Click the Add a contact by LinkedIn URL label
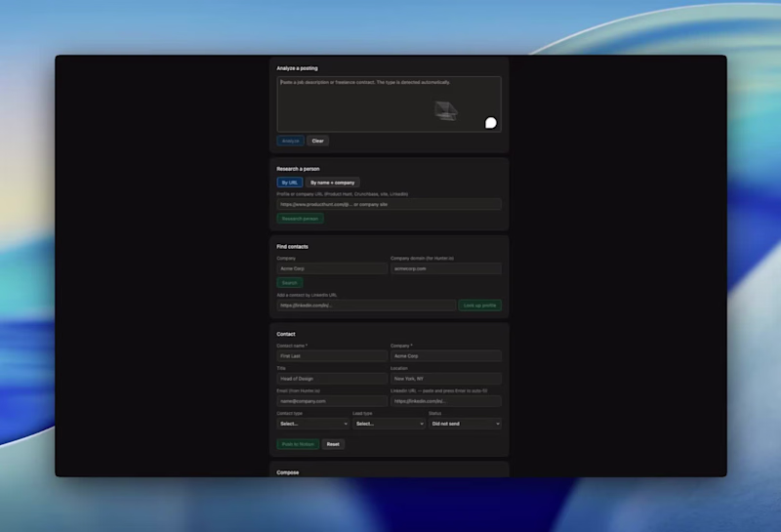Image resolution: width=781 pixels, height=532 pixels. (307, 295)
